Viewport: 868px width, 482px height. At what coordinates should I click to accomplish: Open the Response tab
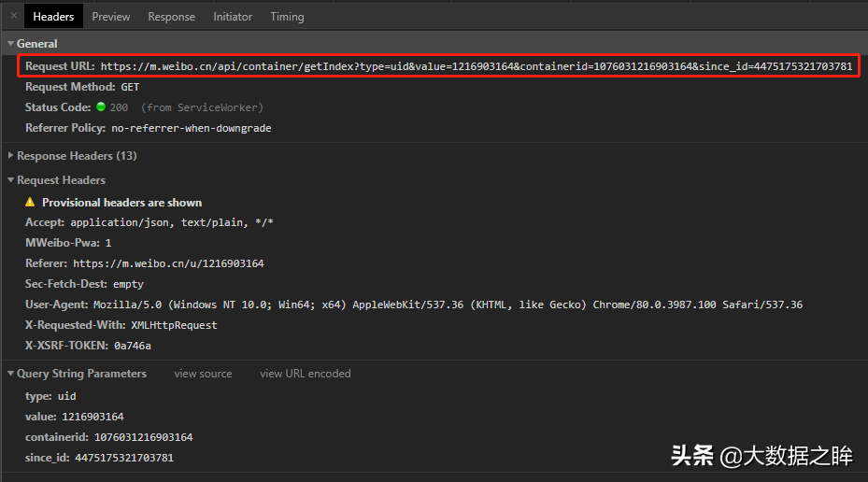coord(172,17)
